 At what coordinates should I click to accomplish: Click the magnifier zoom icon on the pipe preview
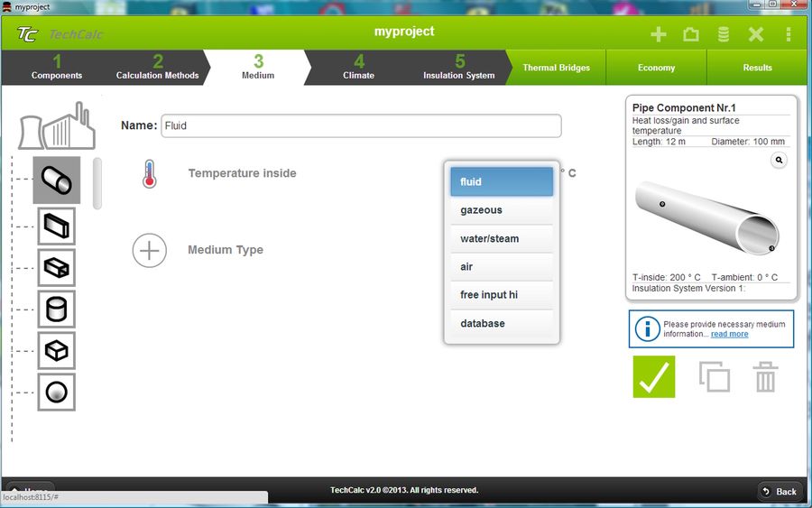click(779, 161)
